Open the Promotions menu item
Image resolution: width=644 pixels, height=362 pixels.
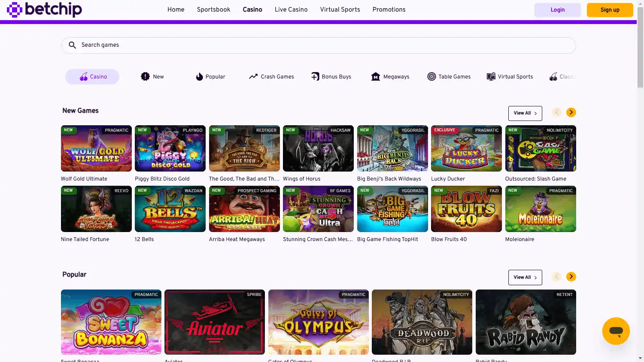click(389, 9)
